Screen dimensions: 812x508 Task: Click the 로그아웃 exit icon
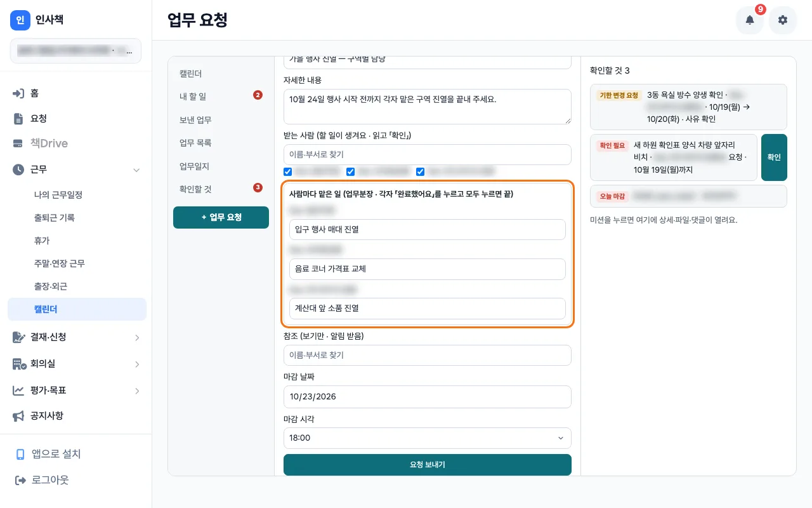click(20, 480)
